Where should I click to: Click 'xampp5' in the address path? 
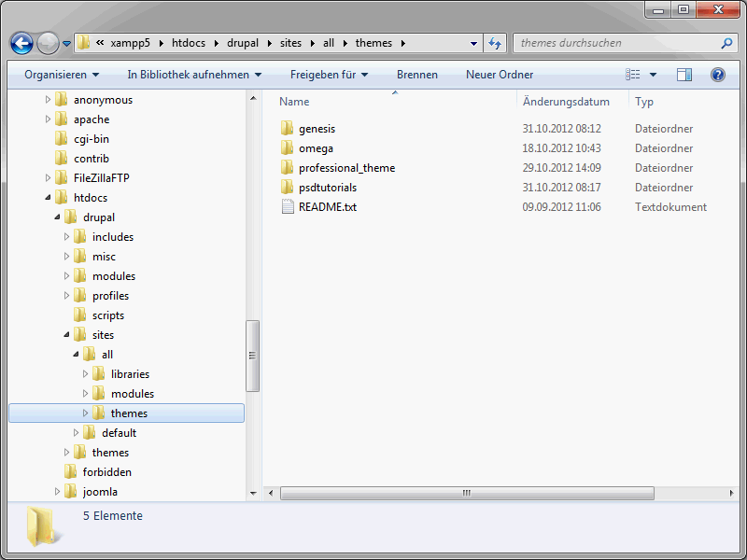(130, 43)
